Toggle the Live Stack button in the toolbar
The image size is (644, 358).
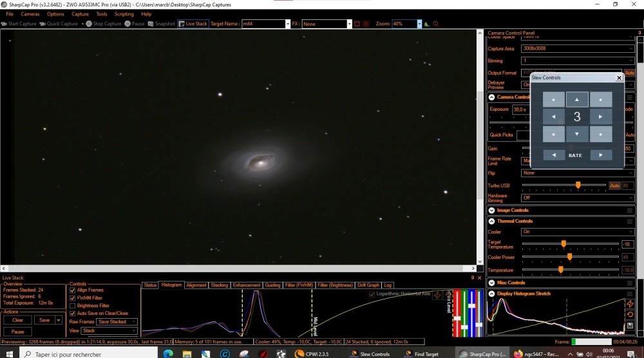tap(193, 24)
